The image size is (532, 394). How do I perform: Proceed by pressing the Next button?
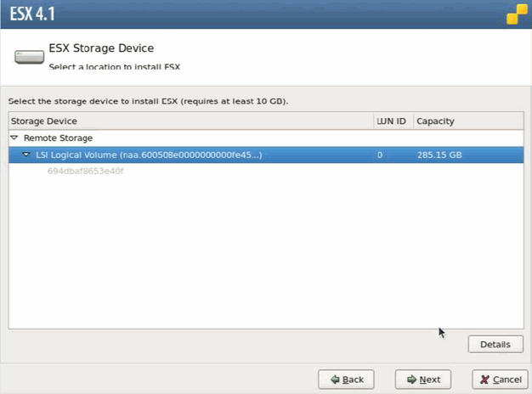point(422,380)
